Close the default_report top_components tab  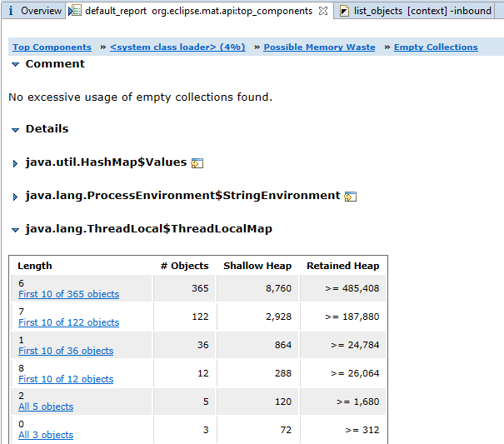click(x=323, y=12)
